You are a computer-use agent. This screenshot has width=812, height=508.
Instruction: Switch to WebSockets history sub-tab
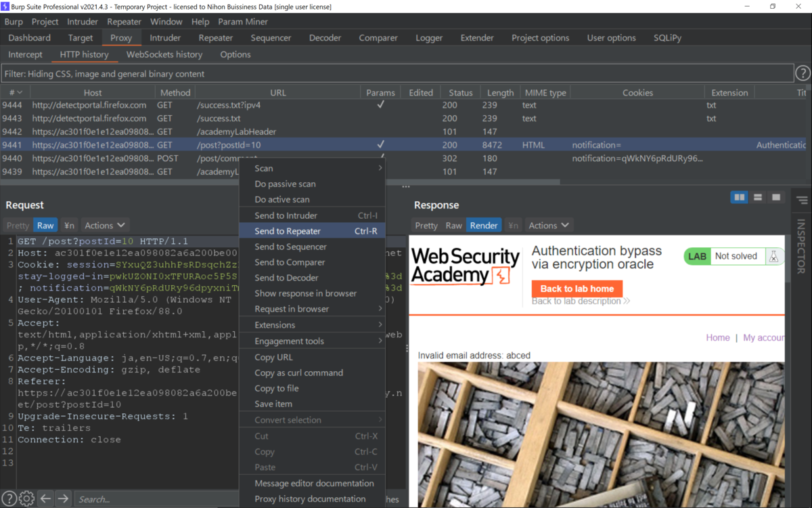tap(164, 54)
